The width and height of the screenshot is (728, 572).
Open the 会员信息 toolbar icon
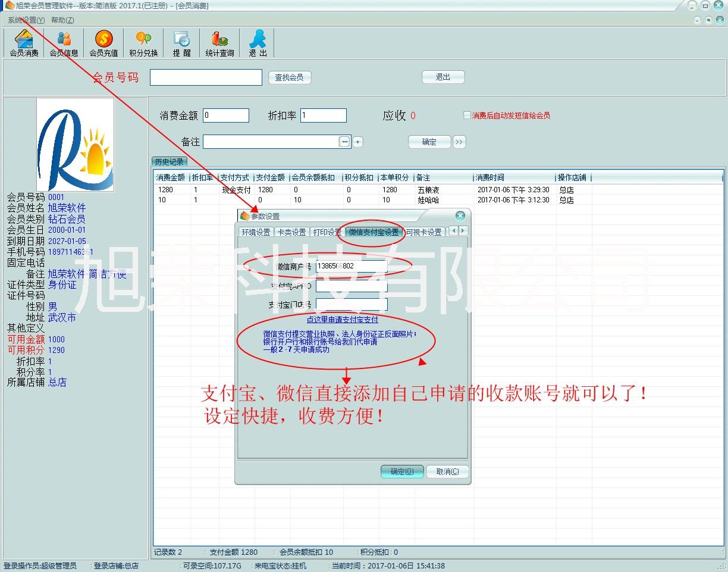(64, 43)
